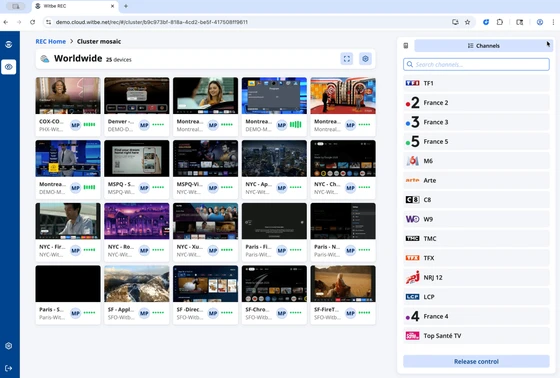Bookmark page with star icon

[x=467, y=22]
